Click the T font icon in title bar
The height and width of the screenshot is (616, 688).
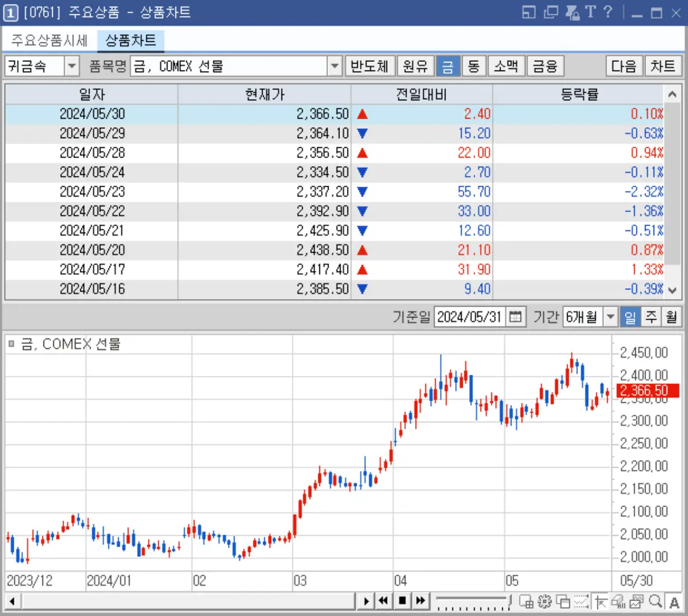(x=591, y=12)
